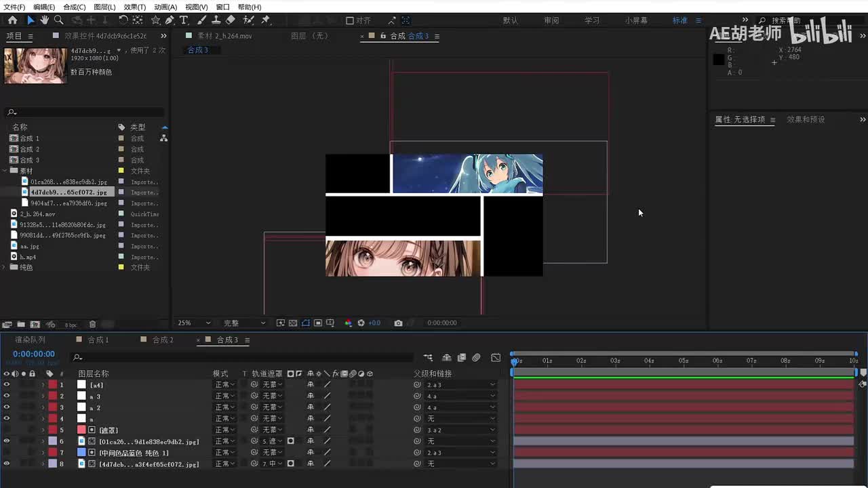Select the Brush tool

[201, 20]
